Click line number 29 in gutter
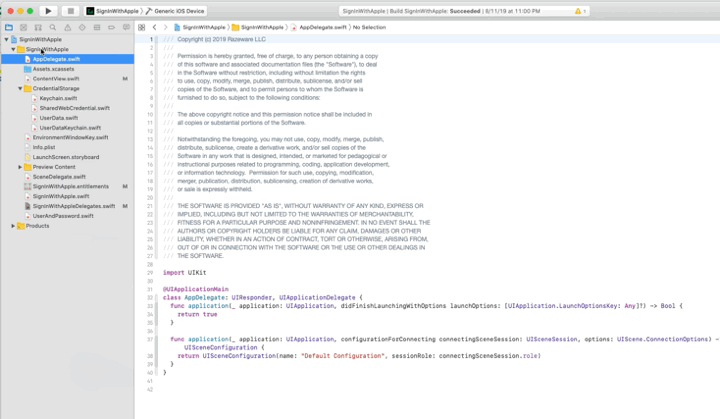The width and height of the screenshot is (720, 419). click(x=150, y=272)
